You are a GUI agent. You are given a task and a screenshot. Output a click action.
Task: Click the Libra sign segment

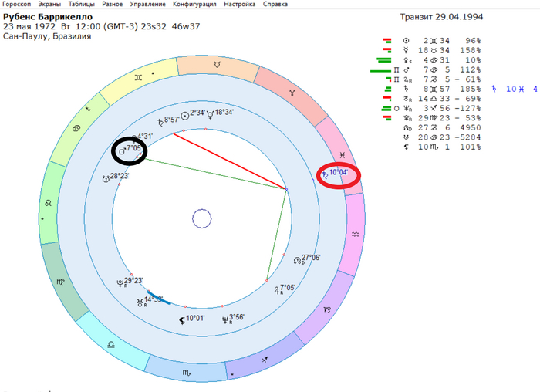(x=111, y=344)
